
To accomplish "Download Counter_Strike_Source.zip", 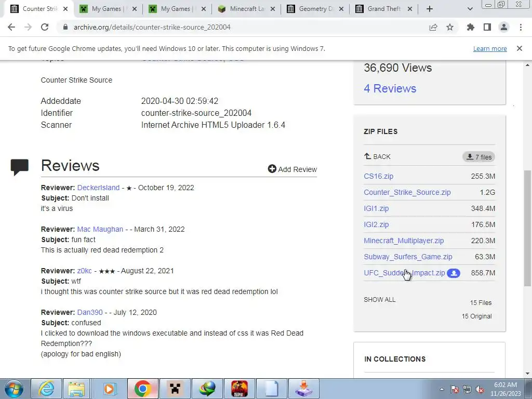I will 407,192.
